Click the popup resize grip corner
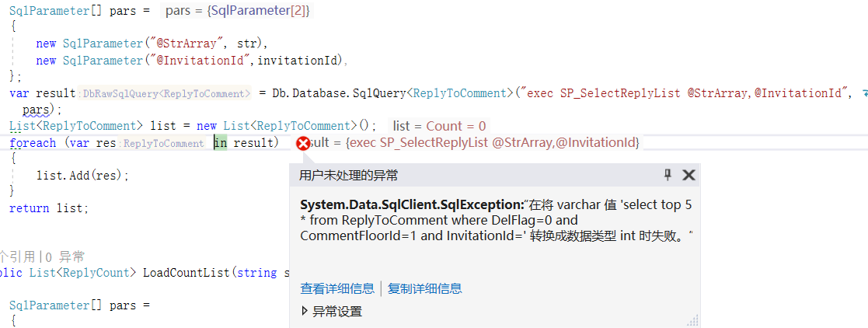Image resolution: width=868 pixels, height=328 pixels. (693, 321)
